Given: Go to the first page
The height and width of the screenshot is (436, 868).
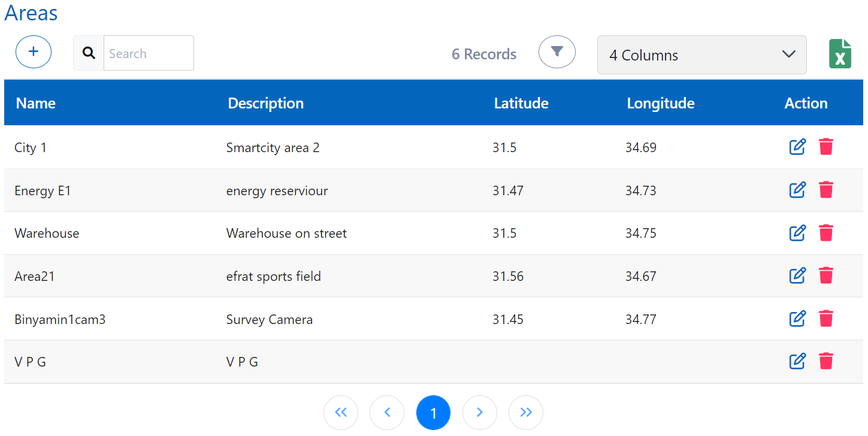Looking at the screenshot, I should 341,412.
